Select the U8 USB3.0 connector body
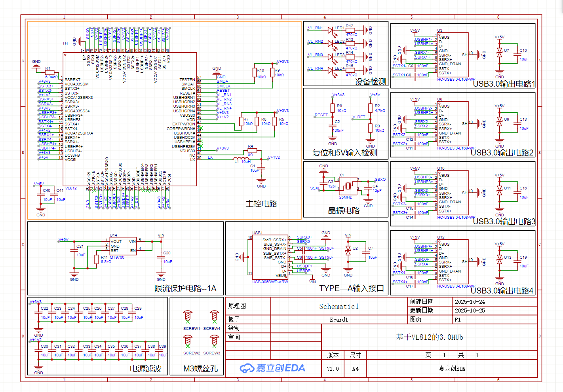The height and width of the screenshot is (392, 563). click(x=453, y=124)
